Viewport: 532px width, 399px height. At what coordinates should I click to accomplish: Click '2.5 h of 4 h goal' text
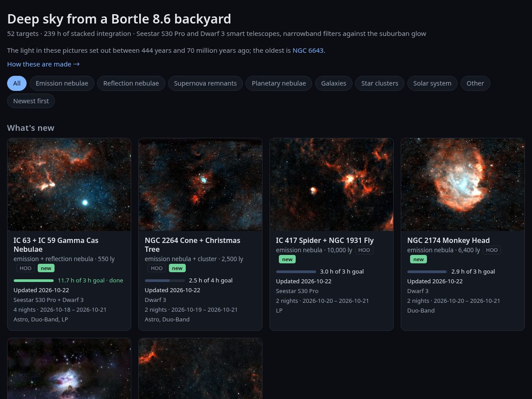click(211, 281)
